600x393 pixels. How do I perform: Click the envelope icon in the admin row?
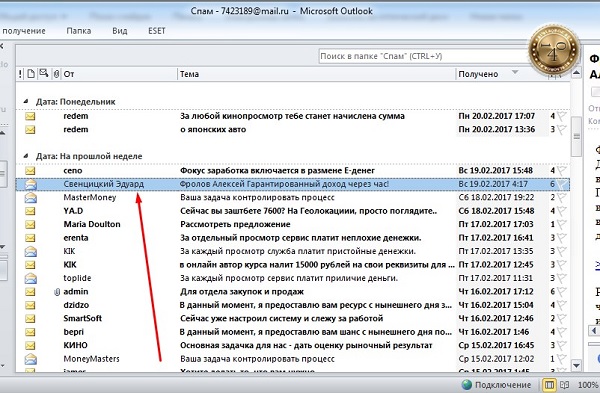click(30, 292)
